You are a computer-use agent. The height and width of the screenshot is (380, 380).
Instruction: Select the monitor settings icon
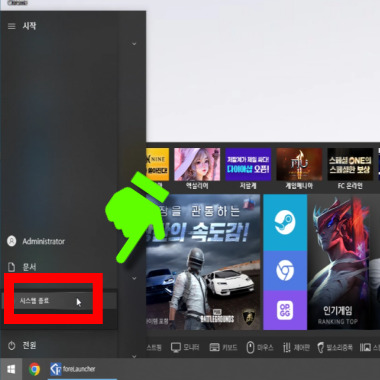tap(185, 348)
